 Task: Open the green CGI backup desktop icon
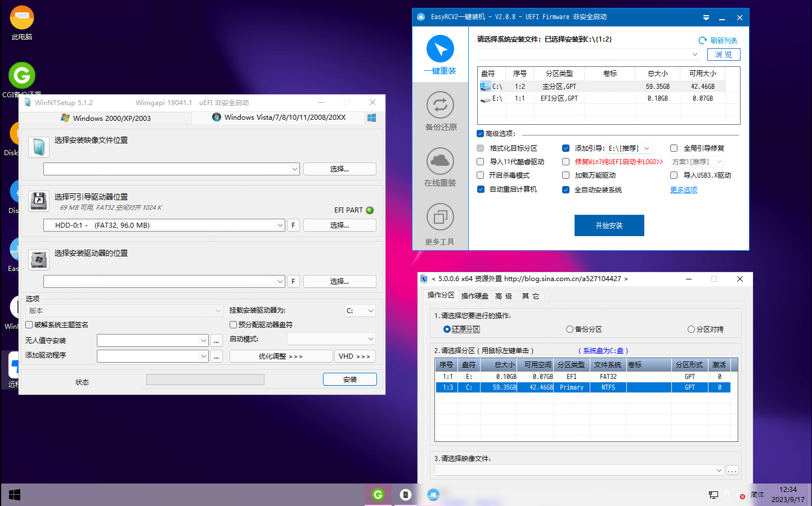coord(22,75)
